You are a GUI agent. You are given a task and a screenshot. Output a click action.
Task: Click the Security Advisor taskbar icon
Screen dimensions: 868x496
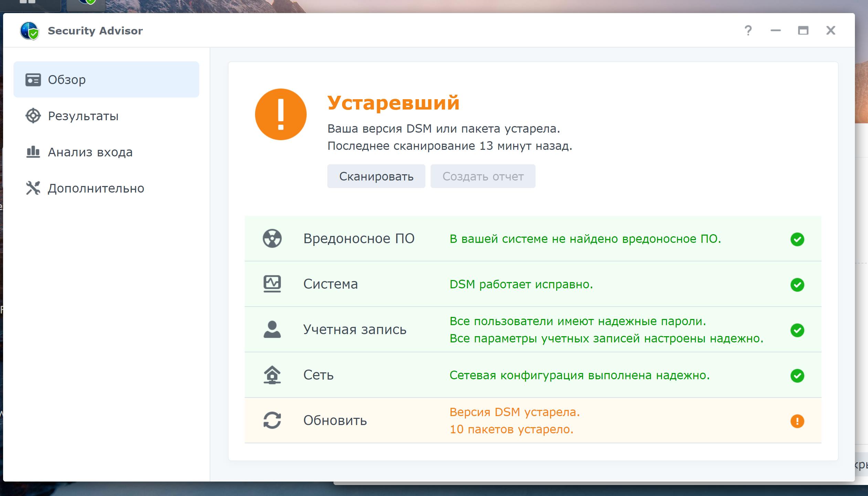pyautogui.click(x=86, y=3)
